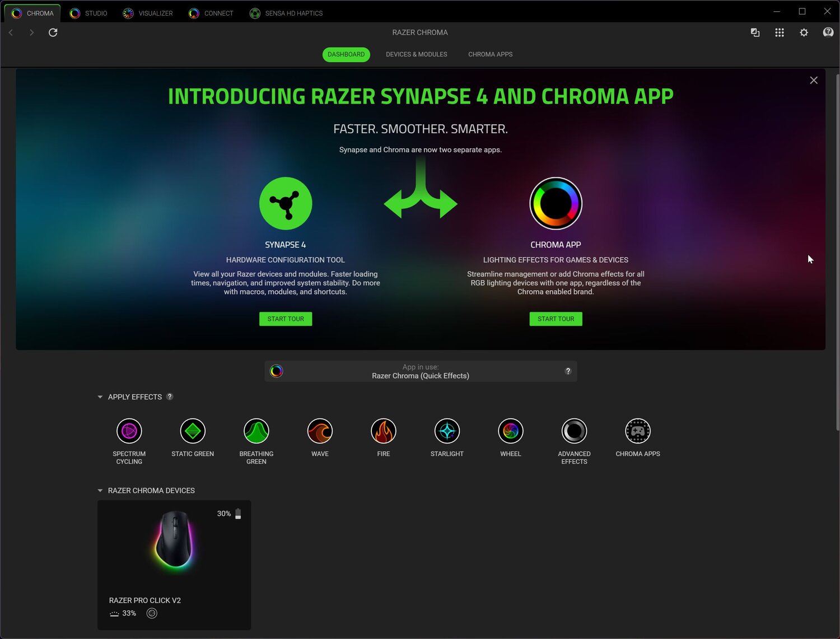Start the Chroma App tour
This screenshot has width=840, height=639.
pos(556,319)
